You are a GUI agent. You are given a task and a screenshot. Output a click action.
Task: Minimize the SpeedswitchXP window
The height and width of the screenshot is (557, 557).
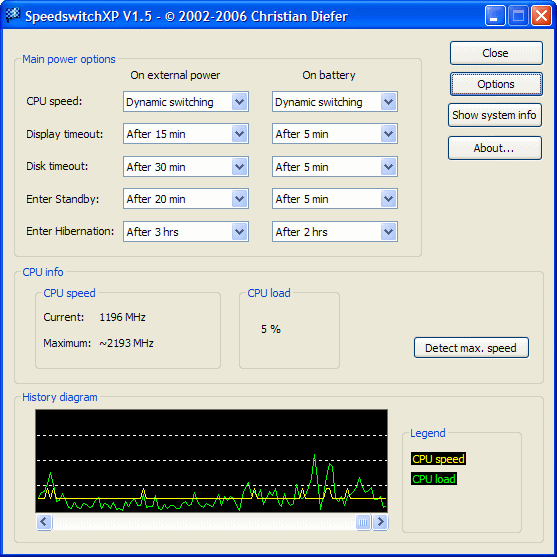[495, 16]
